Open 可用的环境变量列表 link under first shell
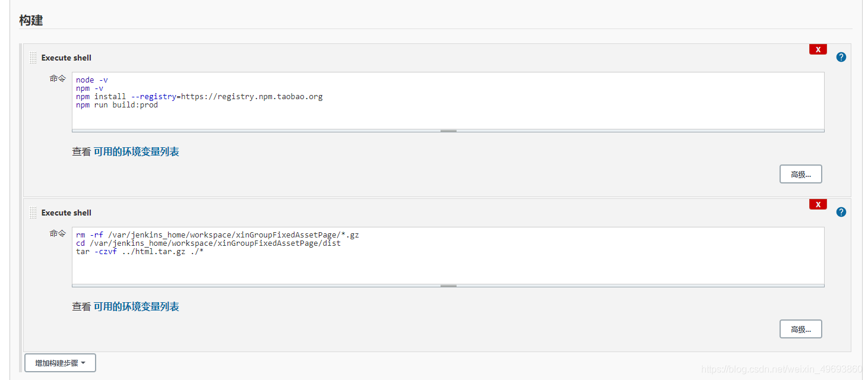 [x=137, y=151]
